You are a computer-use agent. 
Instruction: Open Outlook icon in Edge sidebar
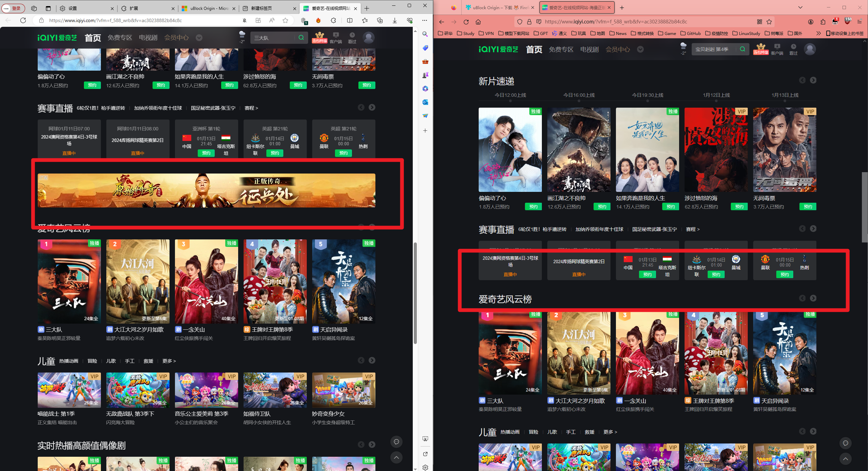tap(425, 102)
